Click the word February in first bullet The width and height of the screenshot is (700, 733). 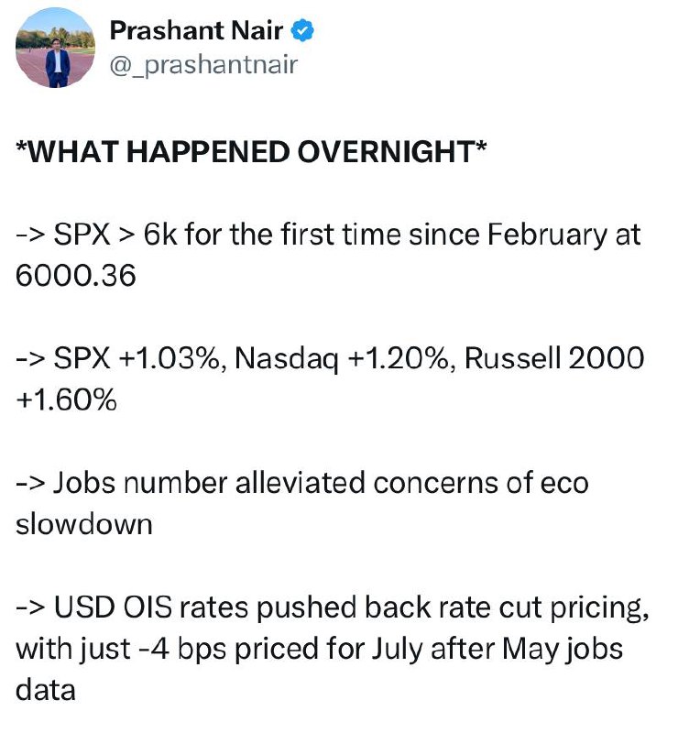[x=547, y=235]
